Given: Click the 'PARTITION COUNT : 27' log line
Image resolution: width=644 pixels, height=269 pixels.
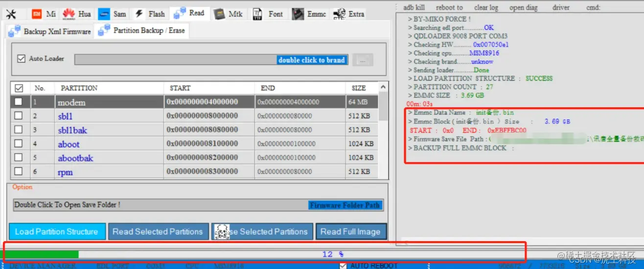Looking at the screenshot, I should pyautogui.click(x=450, y=87).
